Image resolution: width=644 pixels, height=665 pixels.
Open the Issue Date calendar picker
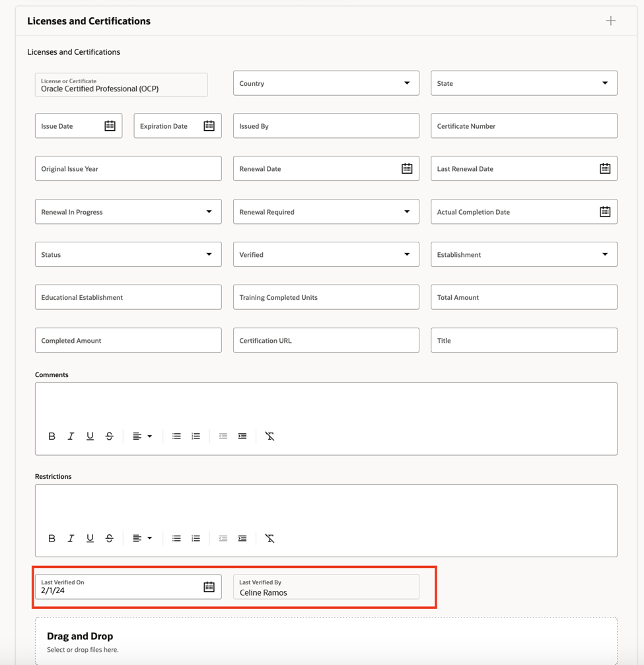tap(110, 125)
